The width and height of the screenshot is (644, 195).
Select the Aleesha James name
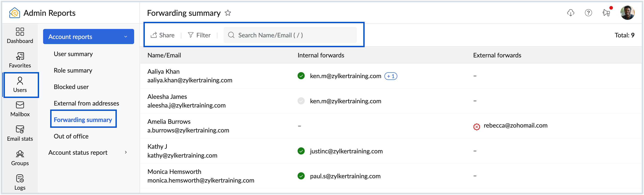tap(167, 96)
